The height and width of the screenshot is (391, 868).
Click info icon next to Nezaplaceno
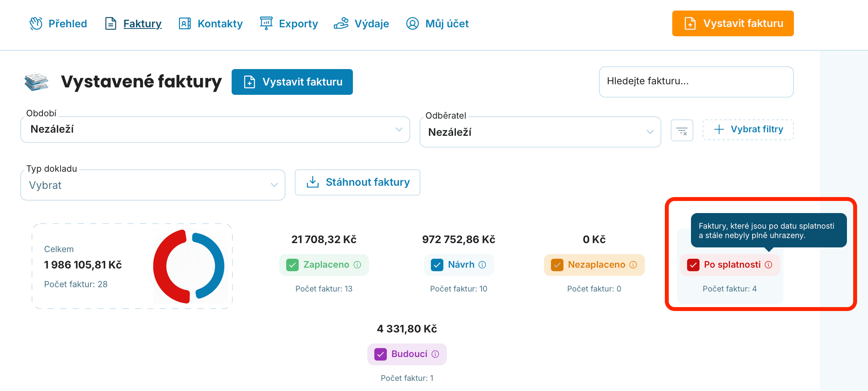tap(633, 265)
